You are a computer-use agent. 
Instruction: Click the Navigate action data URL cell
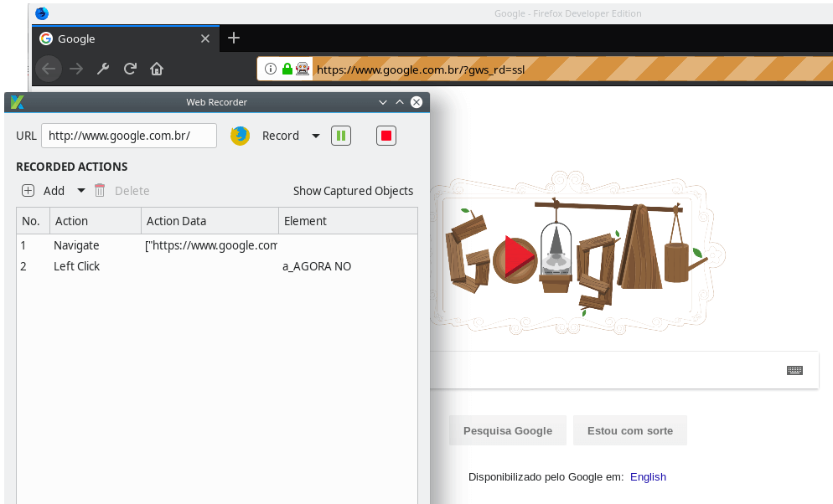coord(211,245)
